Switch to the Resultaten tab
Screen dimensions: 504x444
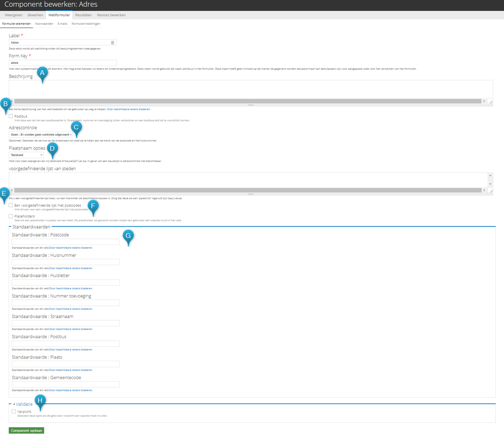83,15
